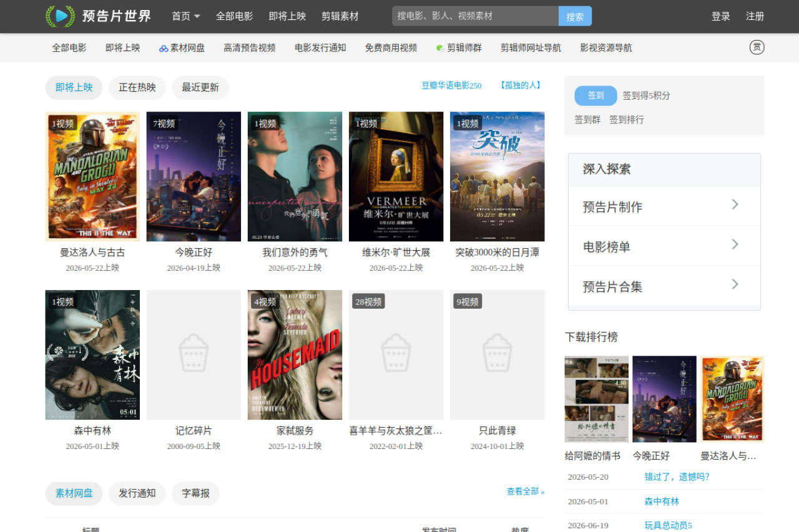799x532 pixels.
Task: Expand the 预告片制作 chevron
Action: click(x=735, y=205)
